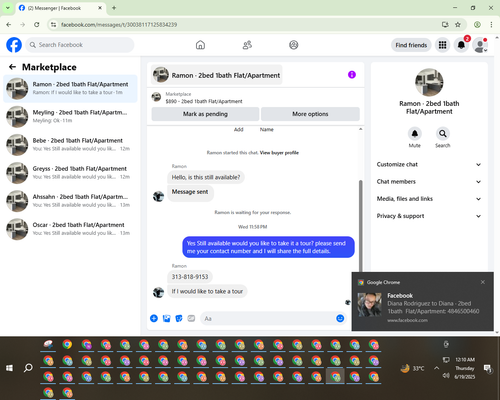The height and width of the screenshot is (400, 500).
Task: Choose a sticker from the composer
Action: click(x=179, y=318)
